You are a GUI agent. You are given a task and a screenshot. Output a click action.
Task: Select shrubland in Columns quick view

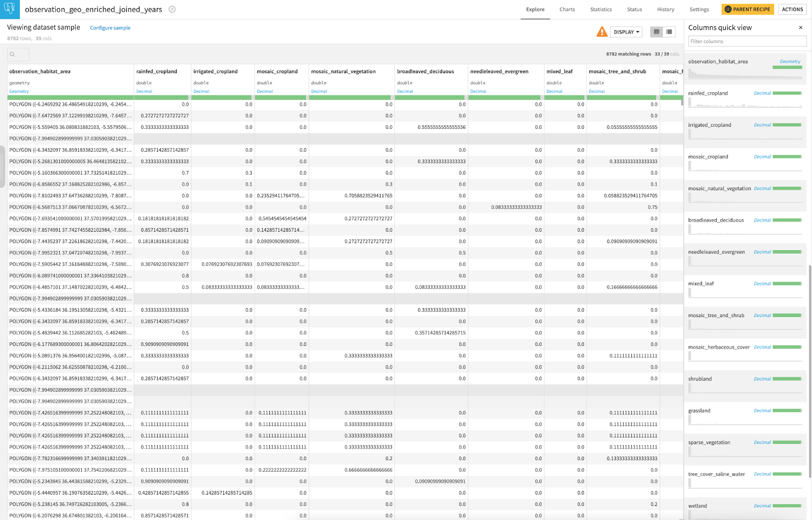700,379
